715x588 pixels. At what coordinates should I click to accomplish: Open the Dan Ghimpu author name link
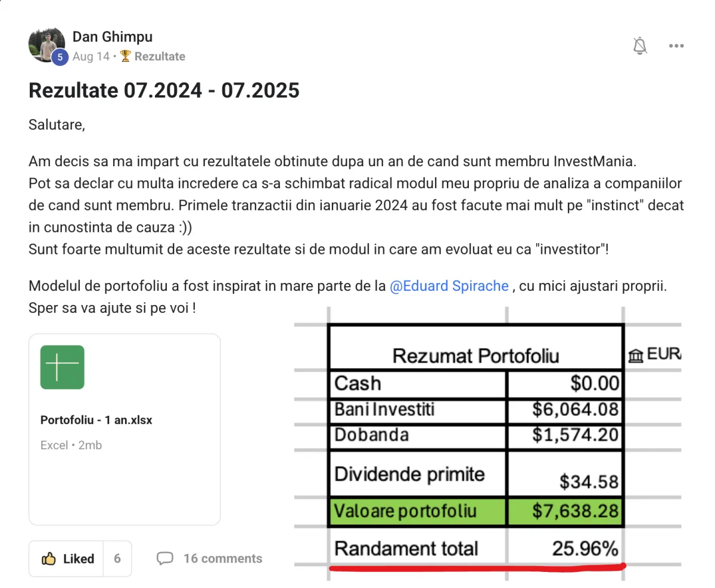point(113,37)
